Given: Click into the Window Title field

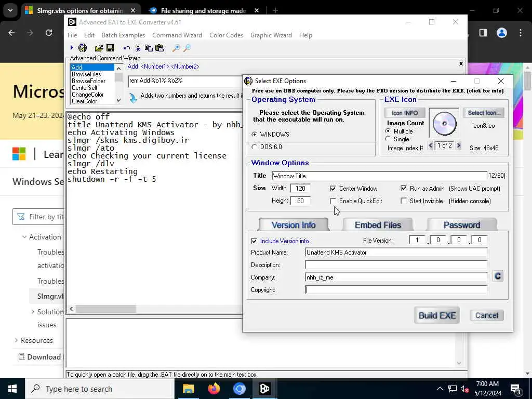Looking at the screenshot, I should 379,176.
